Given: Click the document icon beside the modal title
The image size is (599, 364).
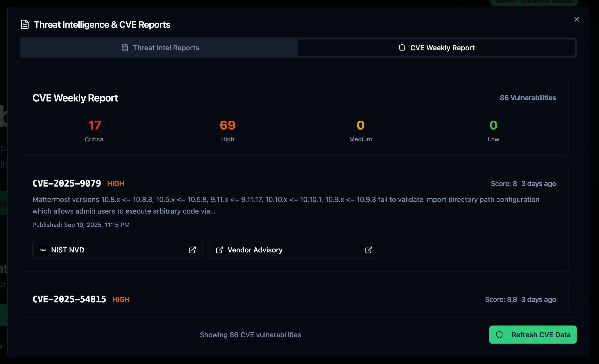Looking at the screenshot, I should [25, 24].
